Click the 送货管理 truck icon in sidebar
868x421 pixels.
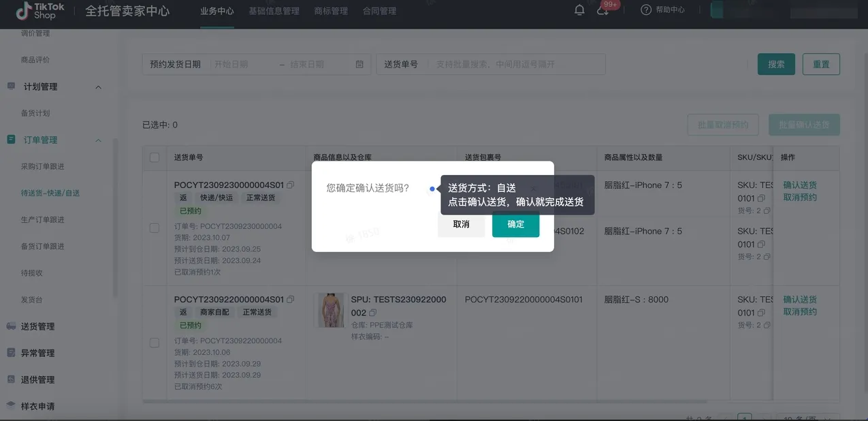click(x=11, y=326)
